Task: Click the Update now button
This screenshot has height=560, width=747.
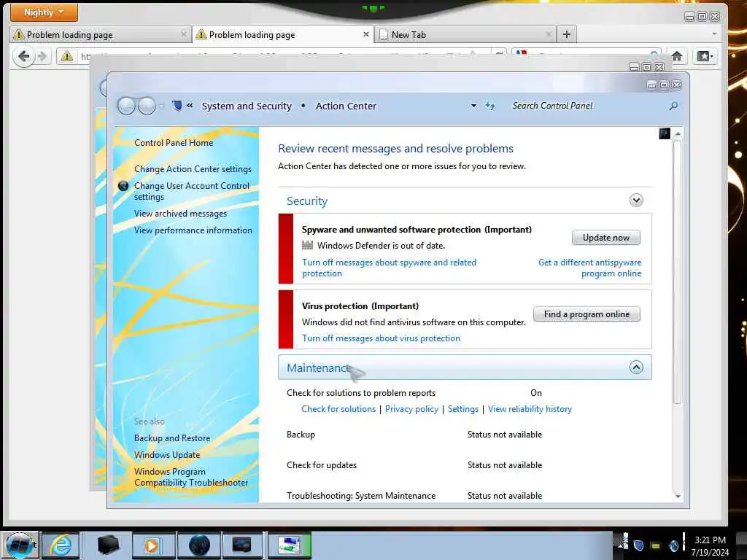Action: click(606, 238)
